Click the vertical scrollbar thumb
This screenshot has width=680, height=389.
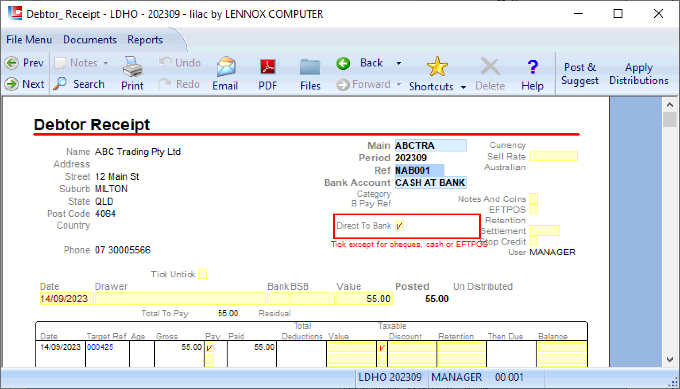click(670, 120)
